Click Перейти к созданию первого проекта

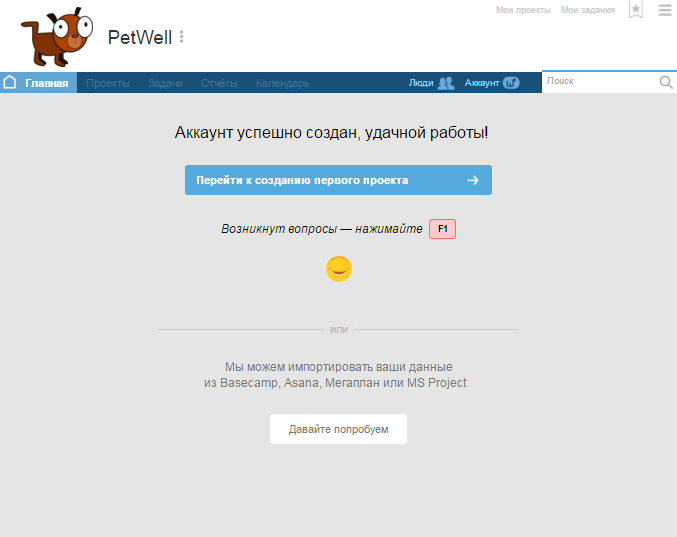click(338, 180)
